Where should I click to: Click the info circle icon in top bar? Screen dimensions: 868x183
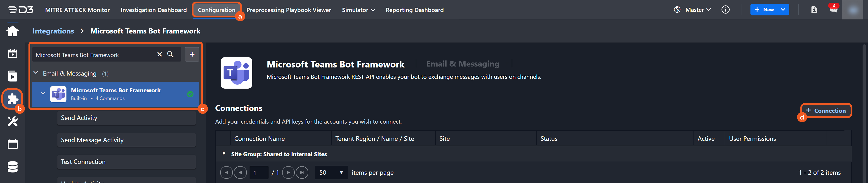pos(725,10)
